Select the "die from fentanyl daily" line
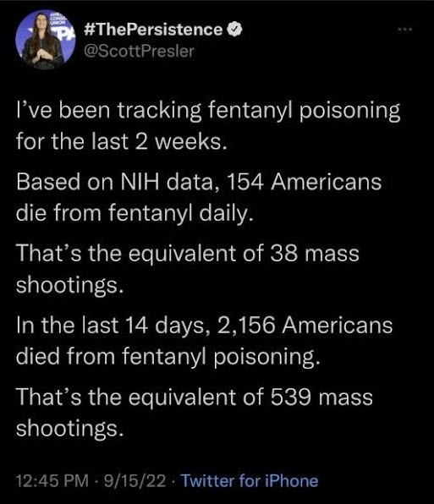 click(135, 213)
